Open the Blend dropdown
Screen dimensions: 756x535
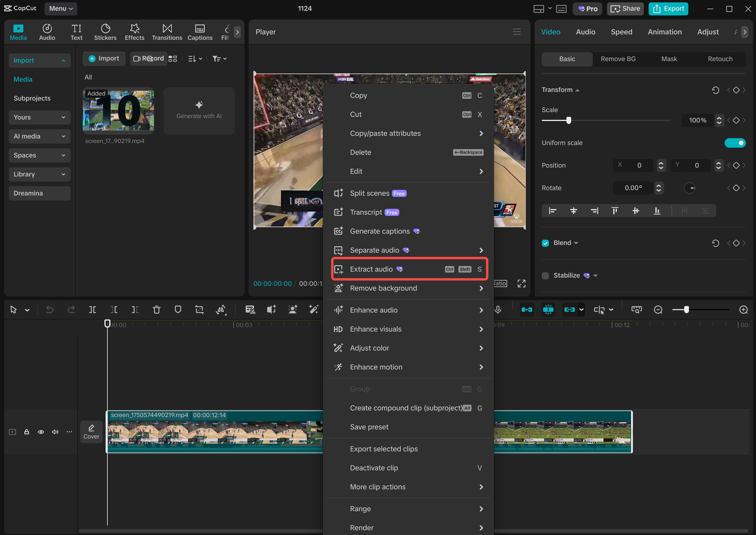tap(576, 243)
